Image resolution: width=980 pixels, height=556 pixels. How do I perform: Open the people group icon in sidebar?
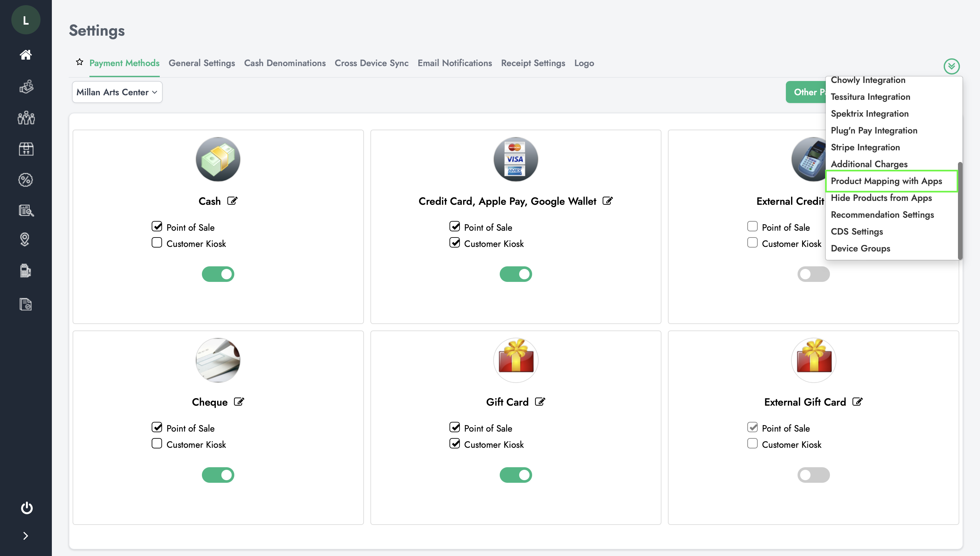(26, 118)
